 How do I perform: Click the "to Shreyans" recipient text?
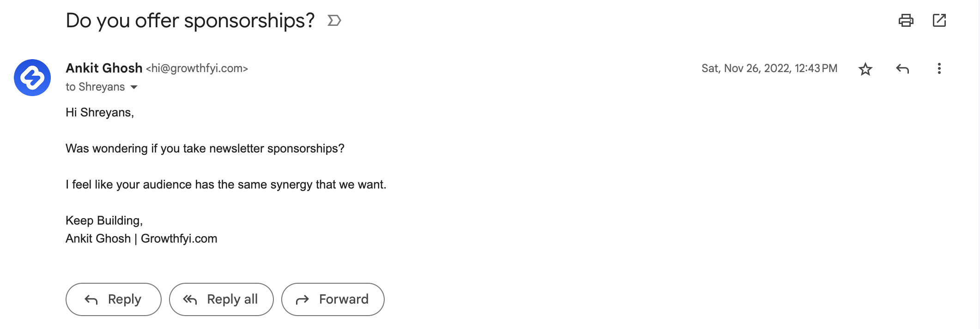pos(95,87)
